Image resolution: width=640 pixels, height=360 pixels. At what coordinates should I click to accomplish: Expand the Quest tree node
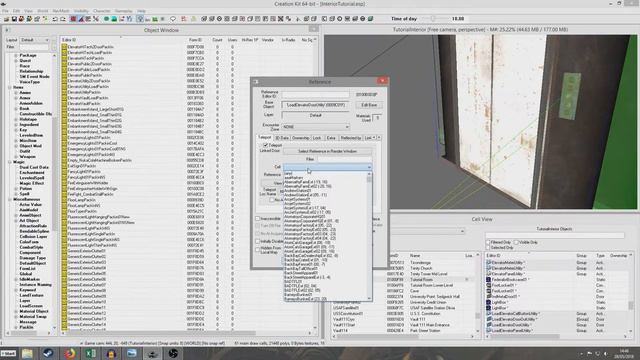16,60
